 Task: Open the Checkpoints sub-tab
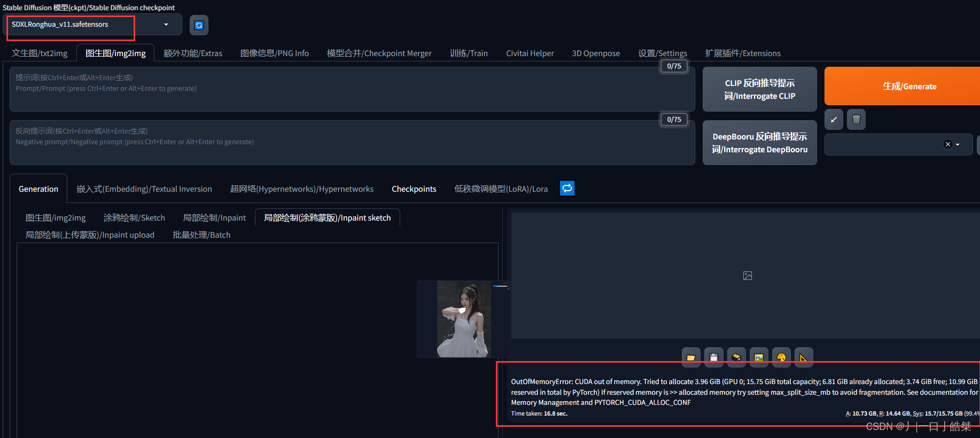[x=414, y=189]
